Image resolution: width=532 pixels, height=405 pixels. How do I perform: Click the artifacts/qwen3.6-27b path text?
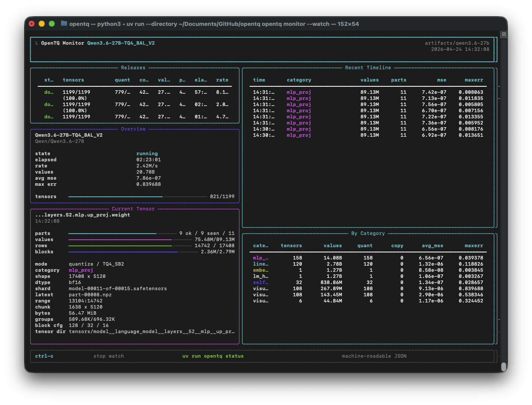coord(457,43)
